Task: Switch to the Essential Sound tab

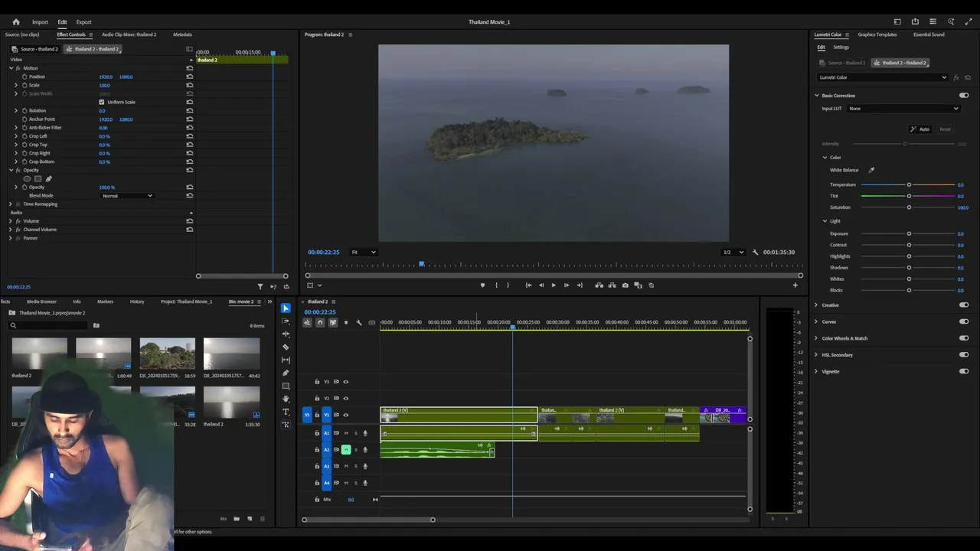Action: (928, 34)
